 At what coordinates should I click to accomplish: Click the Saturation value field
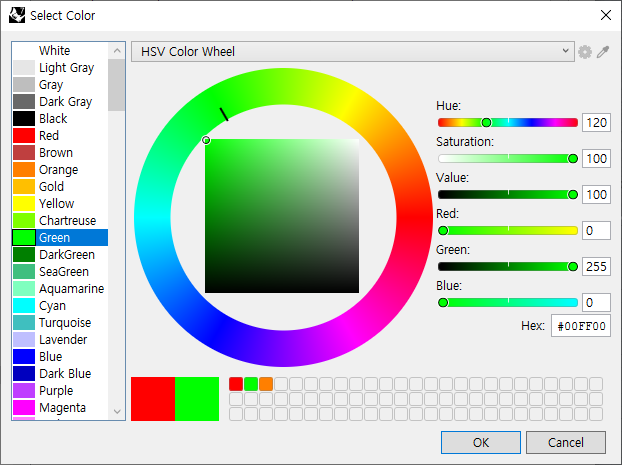coord(596,159)
